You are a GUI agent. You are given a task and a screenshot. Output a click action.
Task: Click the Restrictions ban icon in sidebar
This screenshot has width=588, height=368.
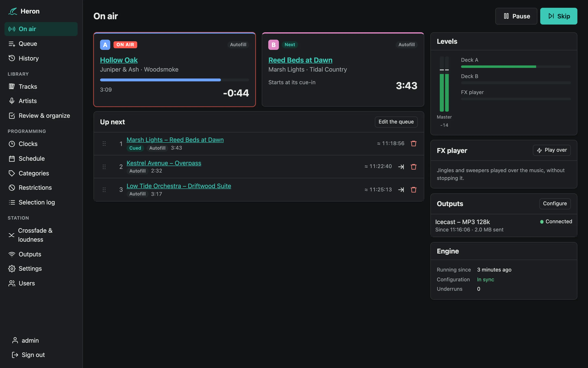[12, 188]
